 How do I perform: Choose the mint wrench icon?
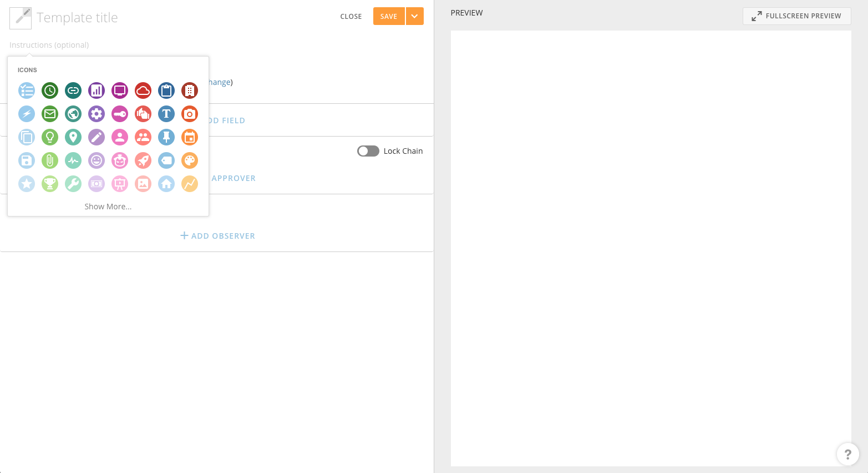coord(73,184)
